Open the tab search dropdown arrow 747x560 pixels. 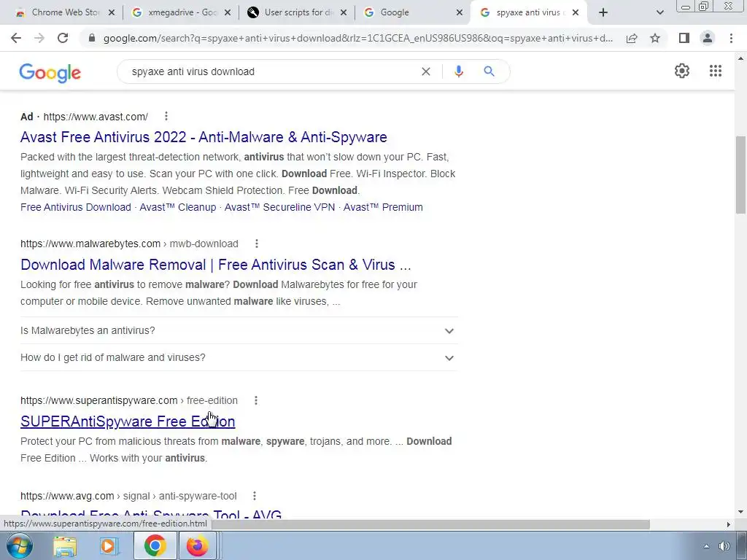[659, 13]
